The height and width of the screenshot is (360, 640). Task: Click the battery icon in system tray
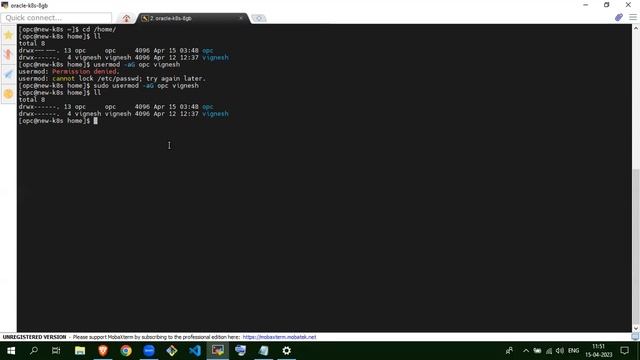[537, 351]
